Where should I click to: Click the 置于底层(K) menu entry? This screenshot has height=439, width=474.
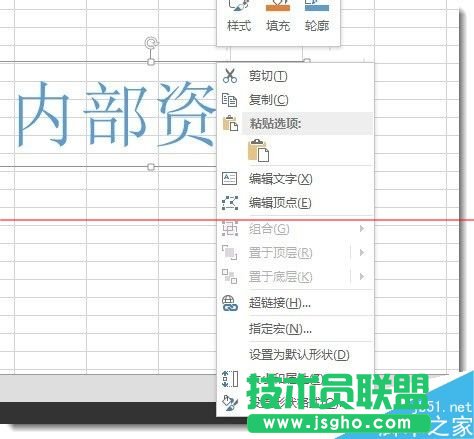pos(295,277)
